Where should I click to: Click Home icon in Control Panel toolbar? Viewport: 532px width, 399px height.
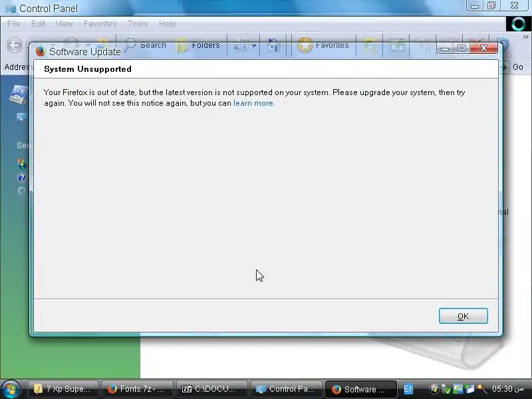tap(273, 45)
